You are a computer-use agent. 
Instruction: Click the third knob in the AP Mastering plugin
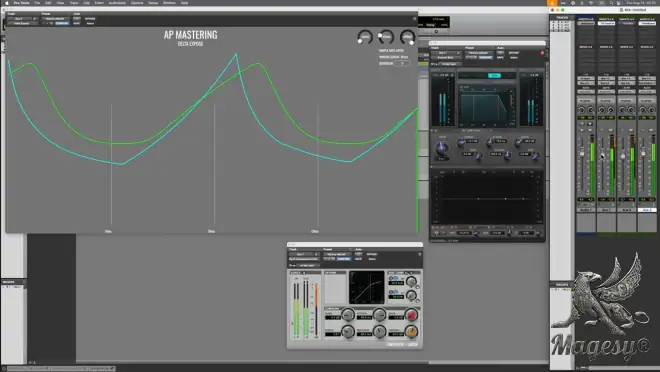coord(407,37)
